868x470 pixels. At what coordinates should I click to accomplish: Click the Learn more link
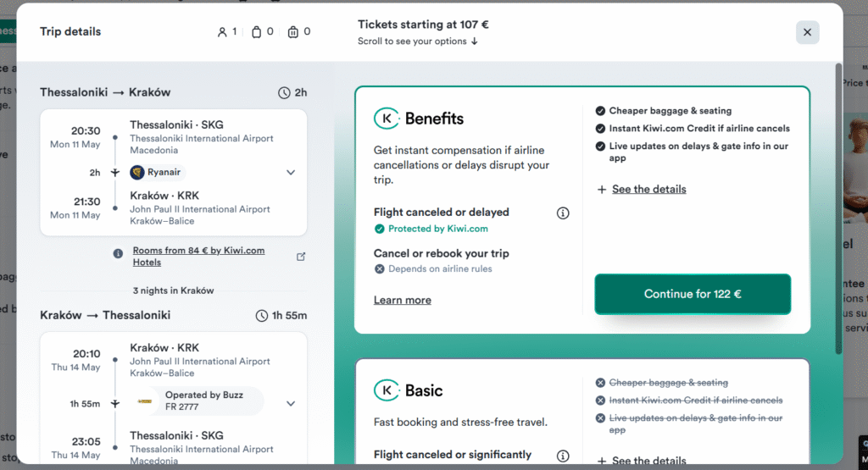(403, 300)
